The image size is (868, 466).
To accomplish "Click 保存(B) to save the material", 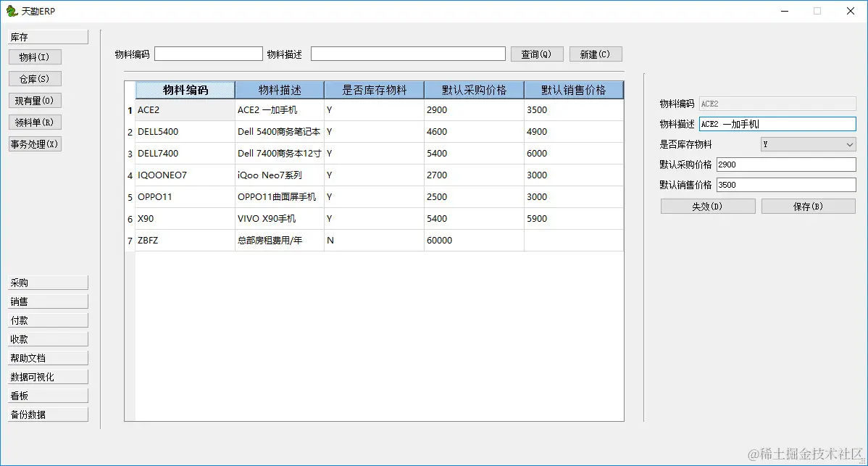I will [x=808, y=206].
